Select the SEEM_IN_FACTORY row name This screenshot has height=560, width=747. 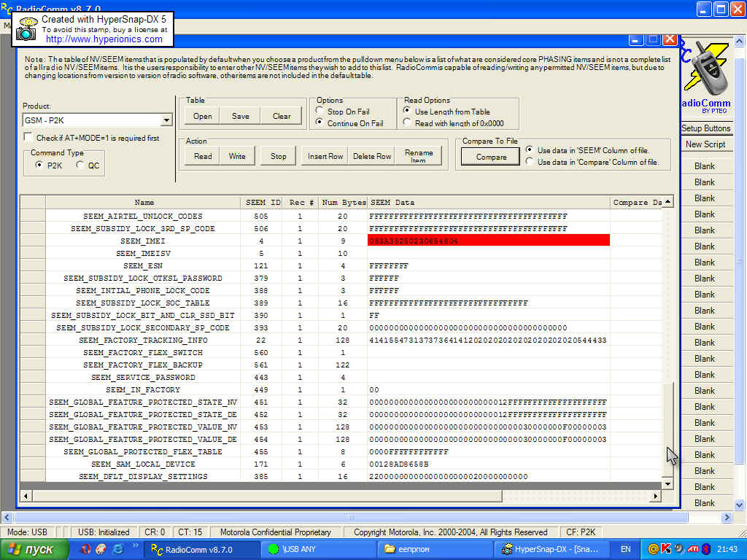[143, 389]
